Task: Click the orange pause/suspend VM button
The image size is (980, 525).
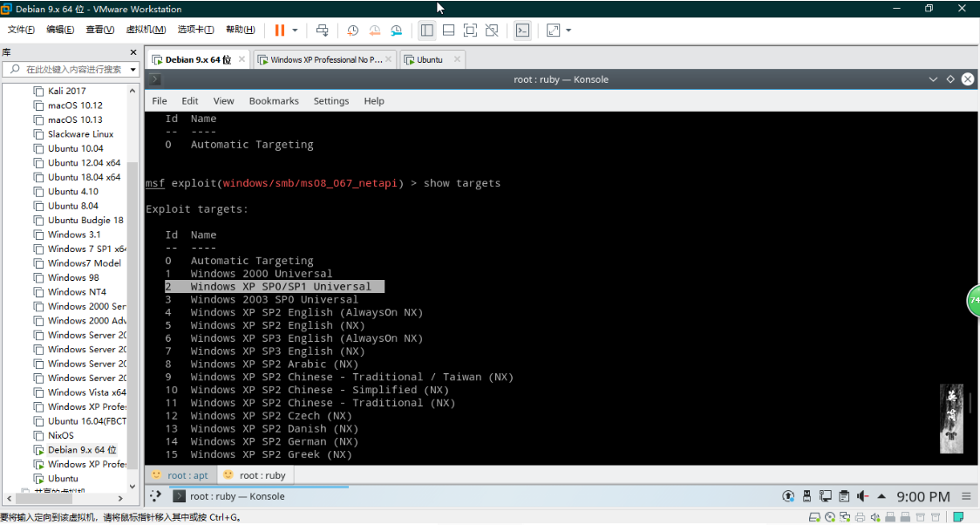Action: tap(280, 30)
